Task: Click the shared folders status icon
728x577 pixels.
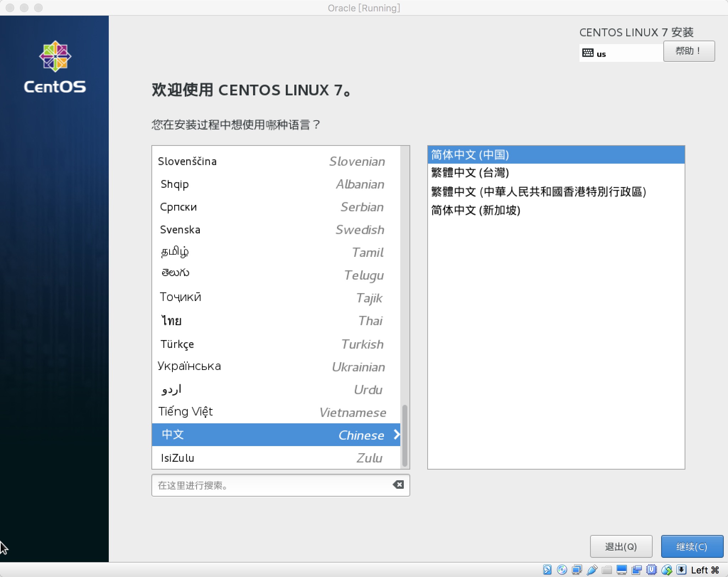Action: 607,570
